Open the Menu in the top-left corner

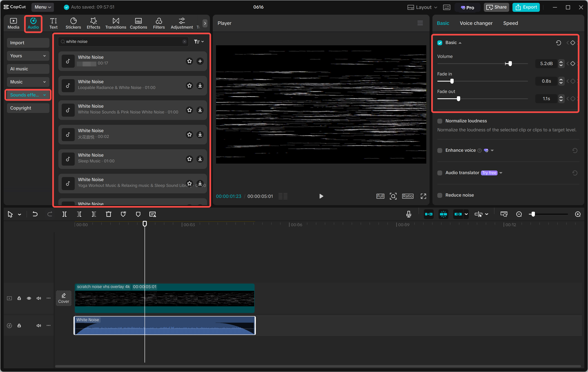click(x=43, y=7)
